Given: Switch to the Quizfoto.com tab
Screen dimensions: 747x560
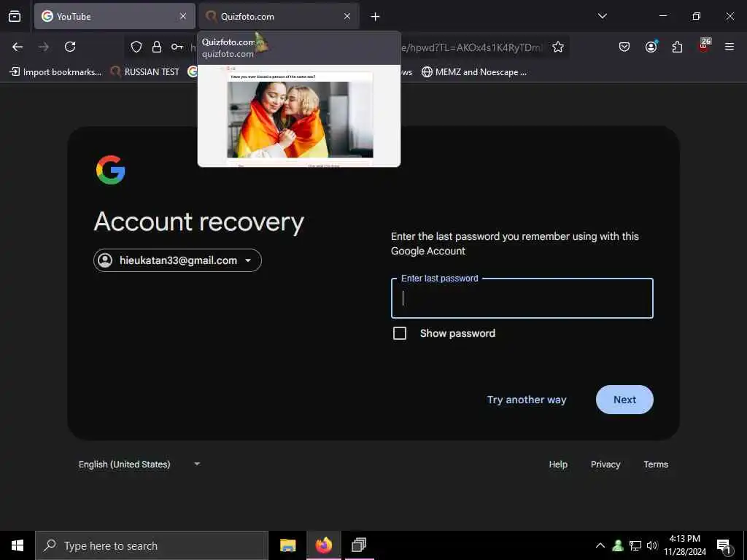Looking at the screenshot, I should pyautogui.click(x=279, y=16).
